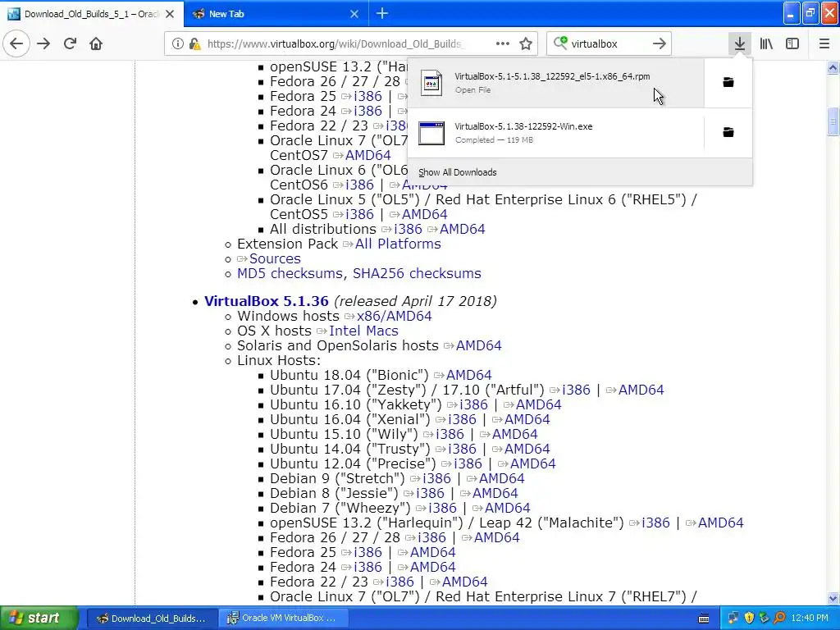The height and width of the screenshot is (630, 840).
Task: Open the SHA256 checksums link
Action: pos(417,273)
